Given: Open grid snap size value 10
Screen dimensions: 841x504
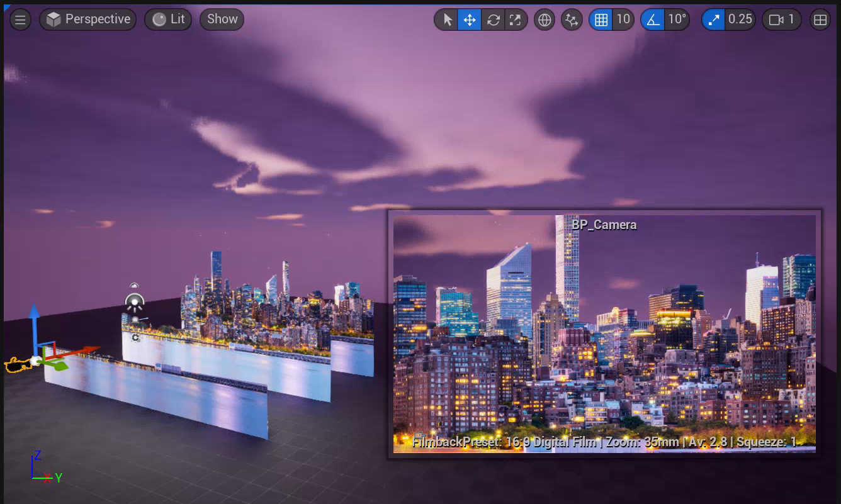Looking at the screenshot, I should click(623, 20).
